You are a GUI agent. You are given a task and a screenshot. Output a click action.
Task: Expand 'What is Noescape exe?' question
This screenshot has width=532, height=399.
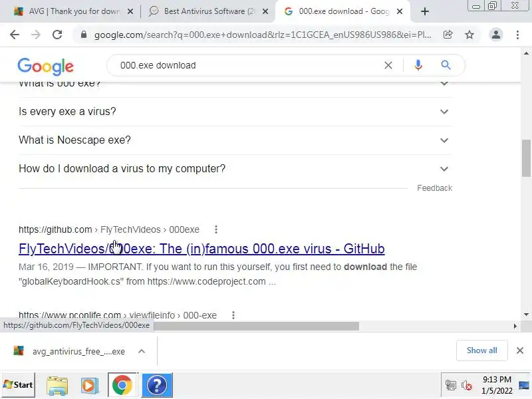click(235, 140)
